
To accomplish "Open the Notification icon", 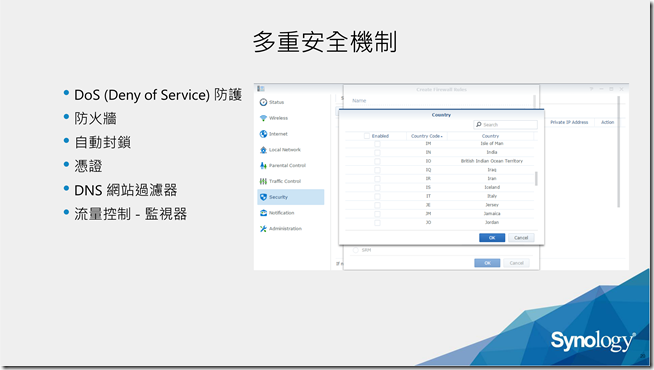I will pyautogui.click(x=263, y=213).
